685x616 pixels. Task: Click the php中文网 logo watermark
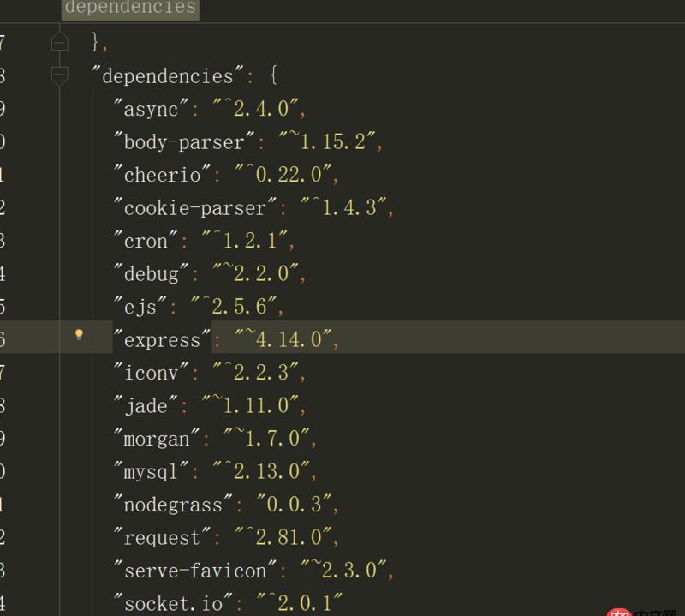642,610
